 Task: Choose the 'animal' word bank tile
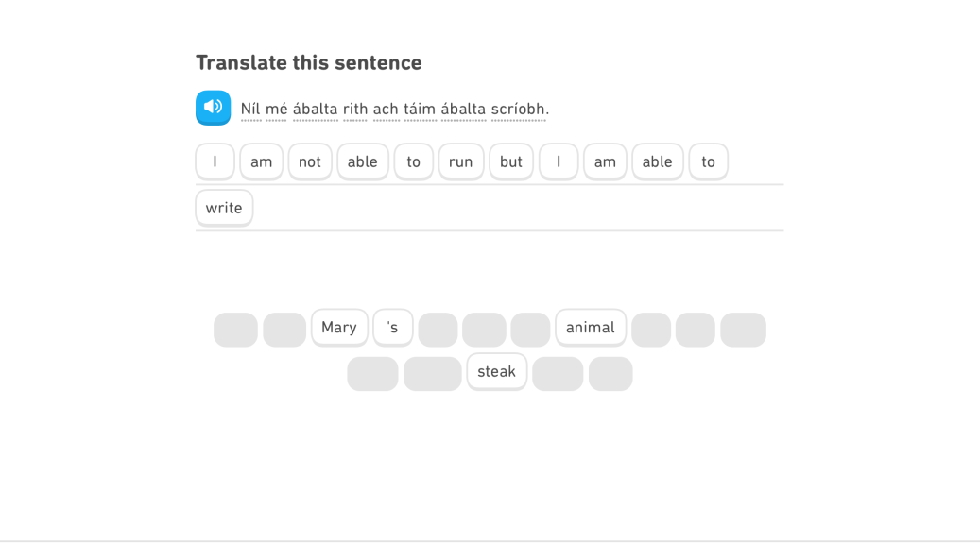pyautogui.click(x=591, y=327)
